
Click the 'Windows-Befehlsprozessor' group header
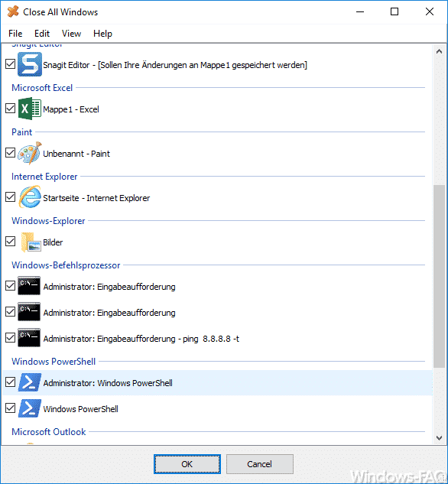point(66,265)
